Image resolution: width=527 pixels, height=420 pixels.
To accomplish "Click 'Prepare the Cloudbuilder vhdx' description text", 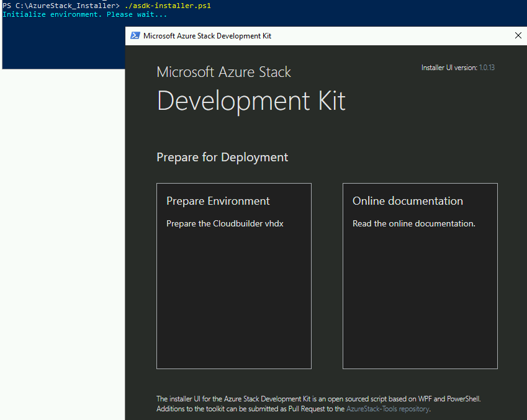I will [225, 223].
